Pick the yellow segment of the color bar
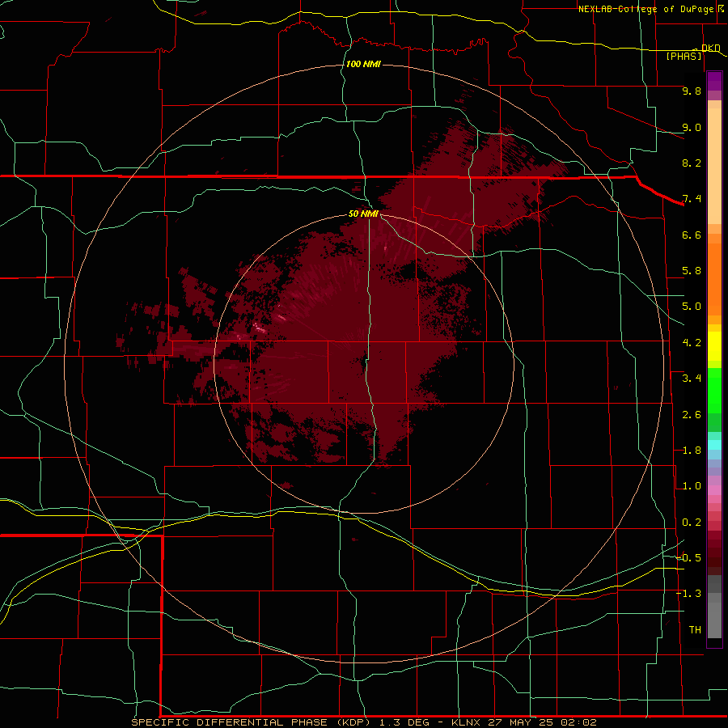Image resolution: width=728 pixels, height=728 pixels. point(714,346)
